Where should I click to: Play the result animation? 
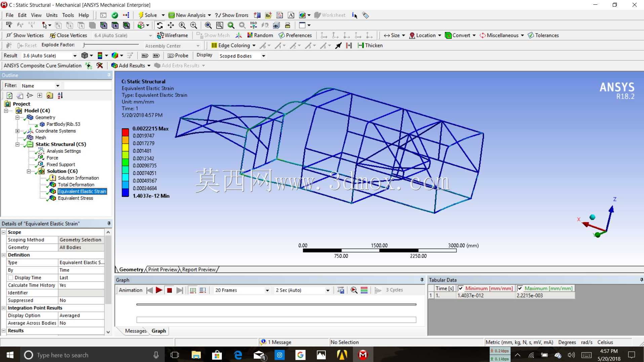[159, 290]
